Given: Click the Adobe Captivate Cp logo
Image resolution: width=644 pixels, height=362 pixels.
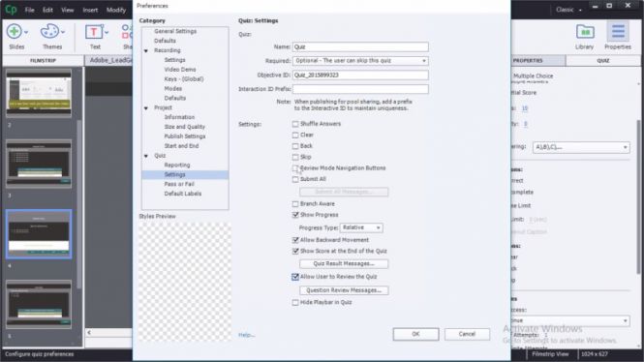Looking at the screenshot, I should click(11, 10).
